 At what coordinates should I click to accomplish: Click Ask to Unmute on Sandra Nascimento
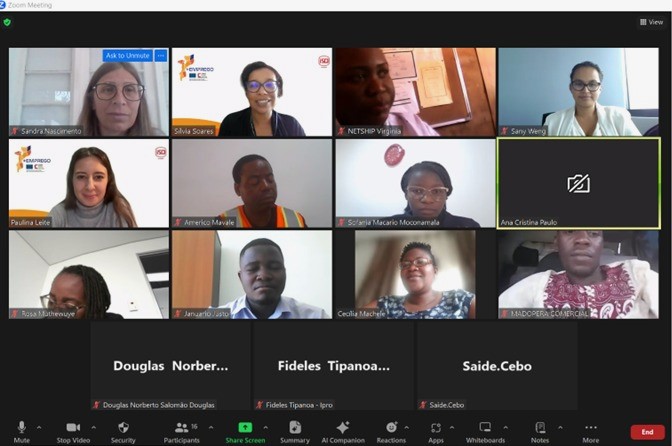click(x=127, y=56)
